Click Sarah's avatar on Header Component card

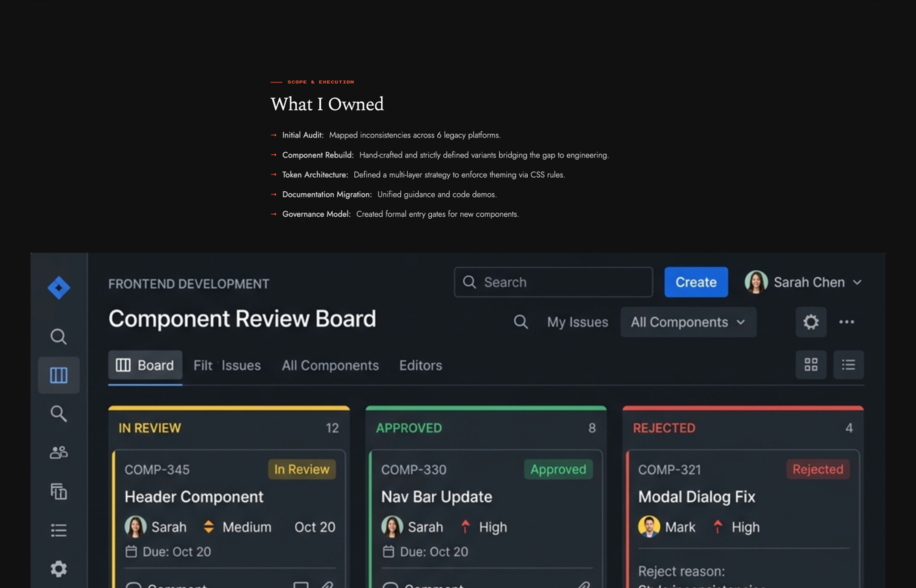point(135,527)
